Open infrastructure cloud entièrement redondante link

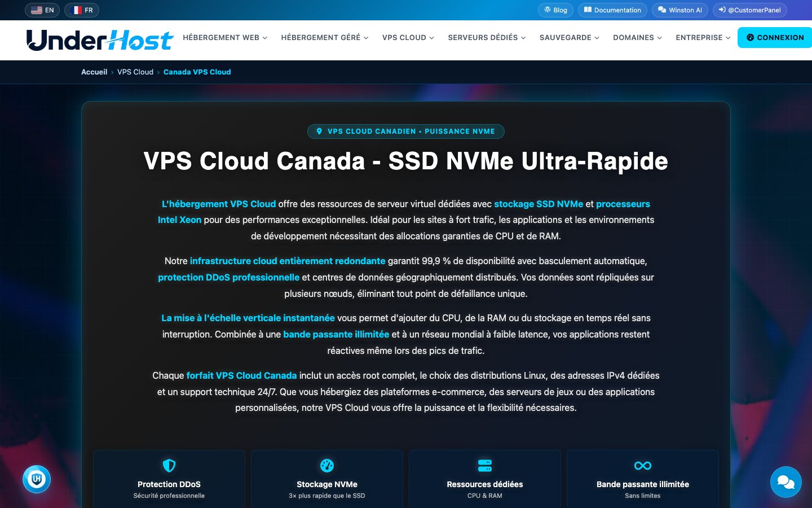pyautogui.click(x=288, y=261)
